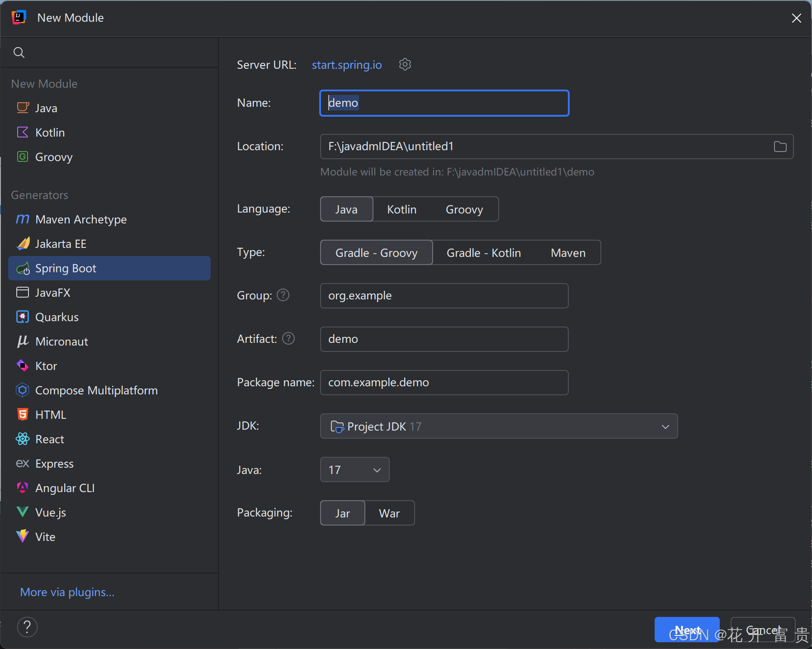
Task: Select the Groovy module icon
Action: 23,156
